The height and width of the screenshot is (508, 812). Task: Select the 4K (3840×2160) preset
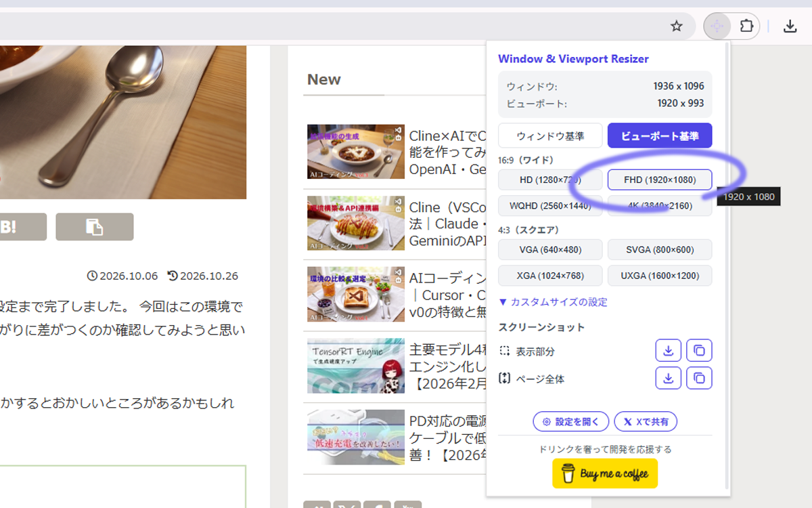point(660,205)
